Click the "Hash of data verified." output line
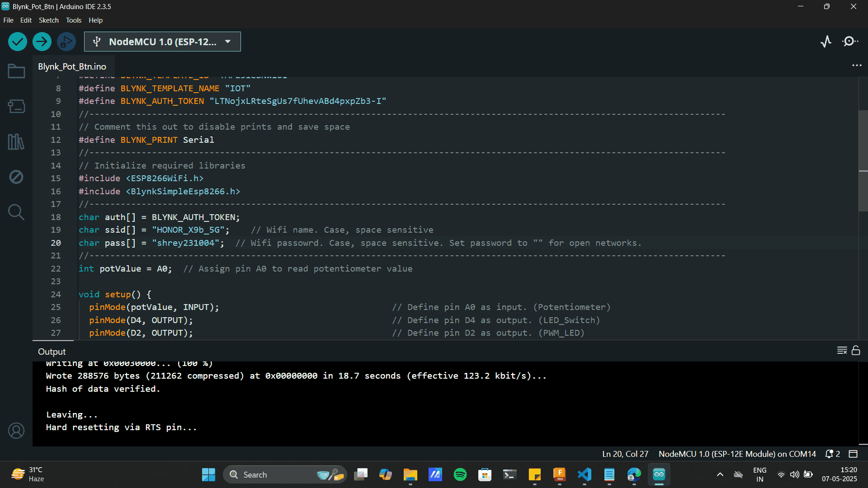Viewport: 868px width, 488px height. click(103, 389)
